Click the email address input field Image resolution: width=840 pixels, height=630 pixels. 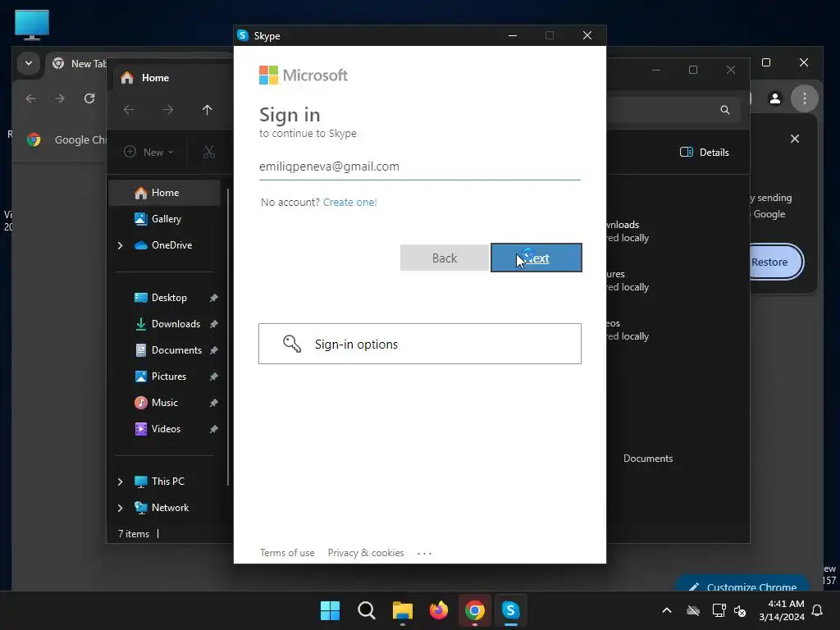point(419,167)
